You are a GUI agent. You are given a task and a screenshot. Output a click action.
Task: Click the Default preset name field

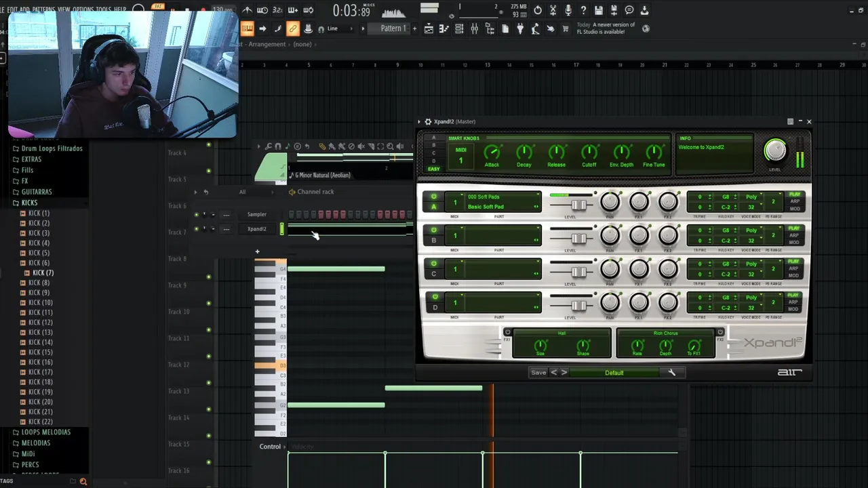[x=614, y=373]
